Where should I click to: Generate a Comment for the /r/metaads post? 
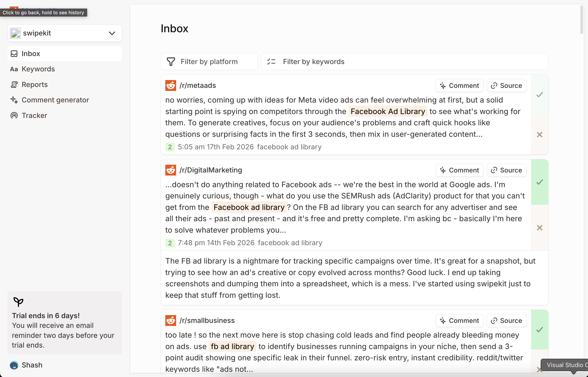click(x=459, y=85)
